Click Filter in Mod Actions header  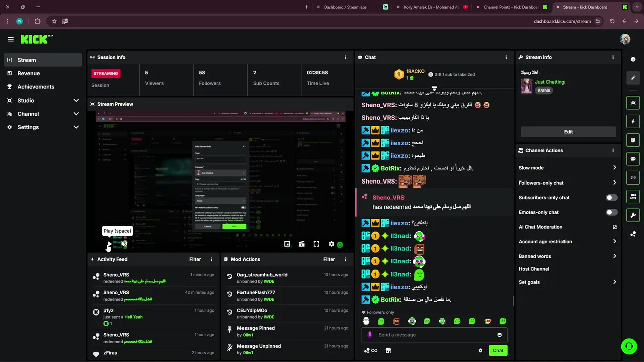coord(329,259)
